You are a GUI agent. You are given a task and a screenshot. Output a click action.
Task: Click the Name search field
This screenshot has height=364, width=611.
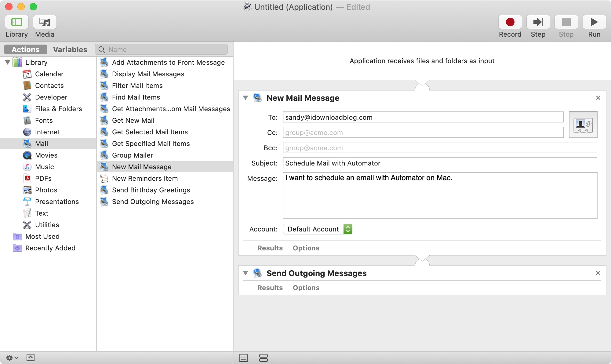tap(161, 49)
